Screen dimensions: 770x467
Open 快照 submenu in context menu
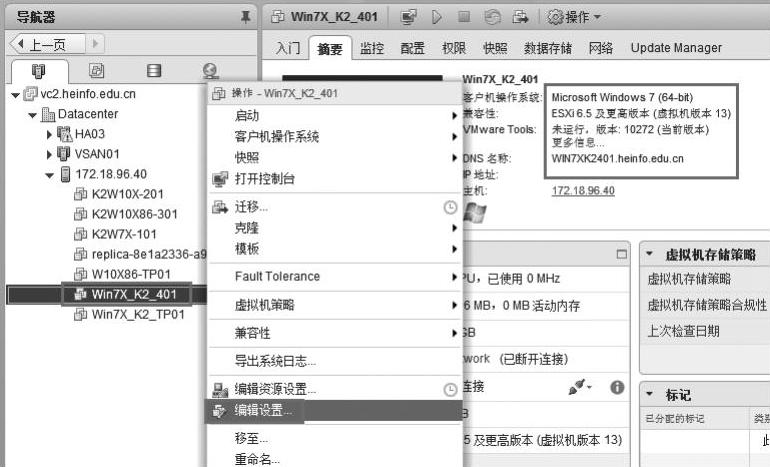334,158
